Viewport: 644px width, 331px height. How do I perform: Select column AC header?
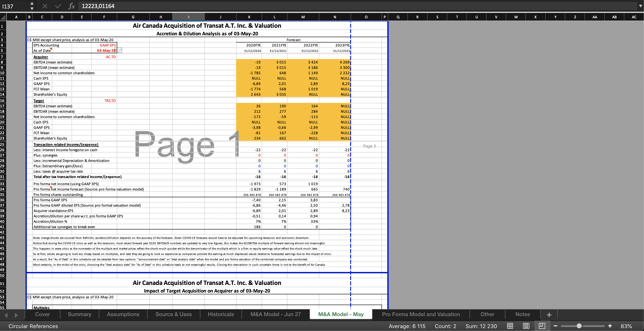pos(634,17)
